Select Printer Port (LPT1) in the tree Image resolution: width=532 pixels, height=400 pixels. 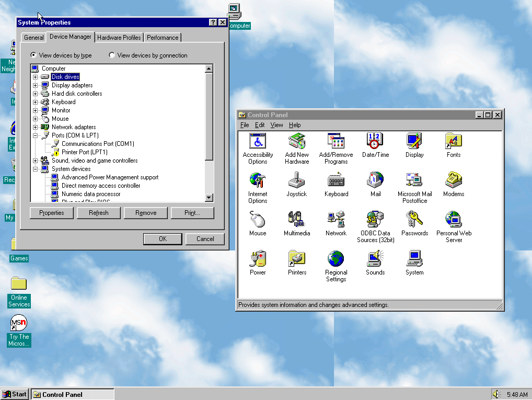pyautogui.click(x=85, y=152)
